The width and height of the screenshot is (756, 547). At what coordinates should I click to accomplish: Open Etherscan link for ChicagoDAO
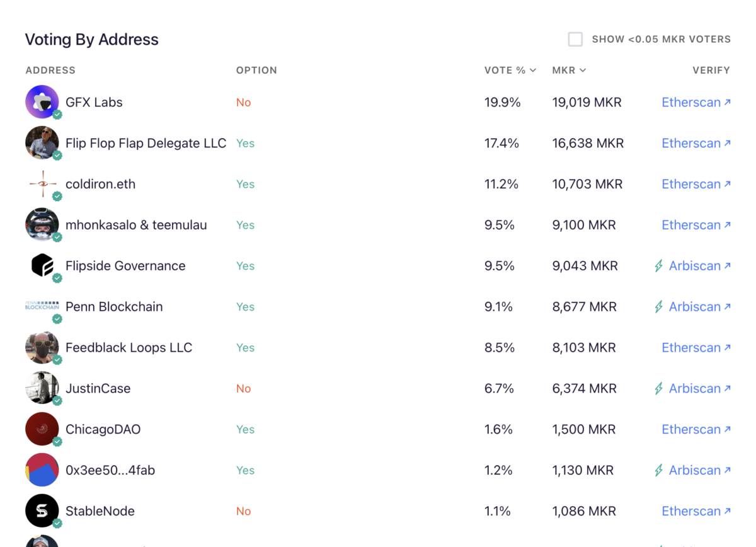(696, 429)
